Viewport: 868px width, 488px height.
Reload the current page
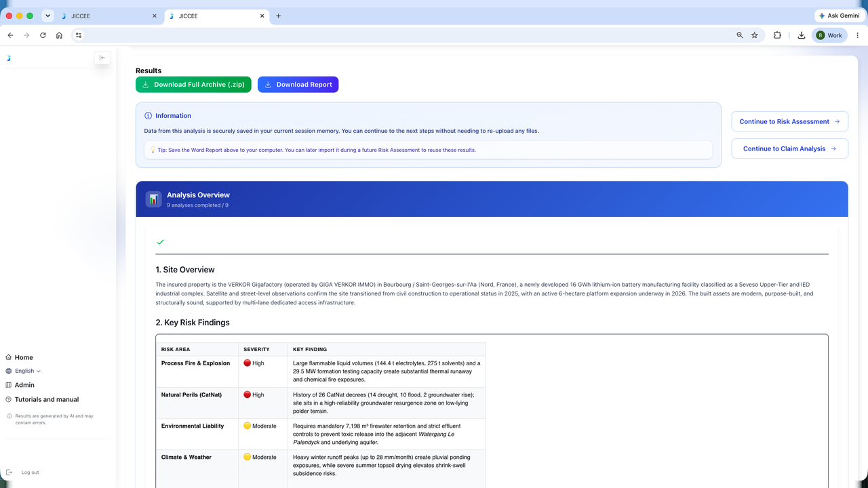[43, 35]
